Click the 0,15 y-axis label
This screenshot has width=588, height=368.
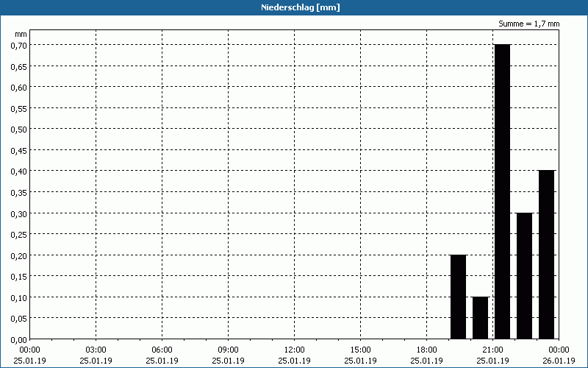(x=19, y=277)
